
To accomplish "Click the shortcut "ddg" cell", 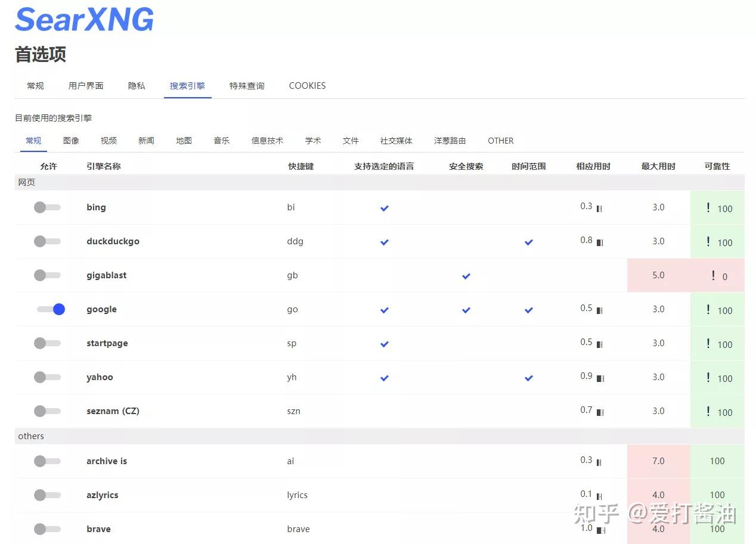I will tap(295, 241).
